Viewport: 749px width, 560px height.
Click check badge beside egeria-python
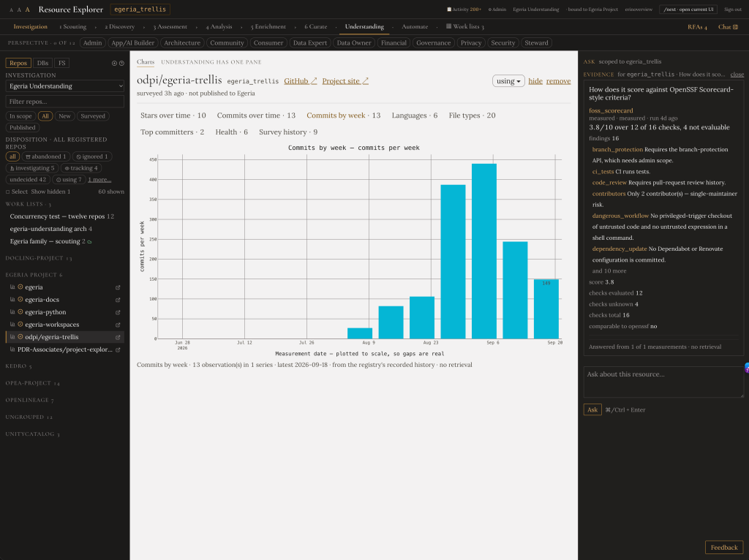[20, 311]
